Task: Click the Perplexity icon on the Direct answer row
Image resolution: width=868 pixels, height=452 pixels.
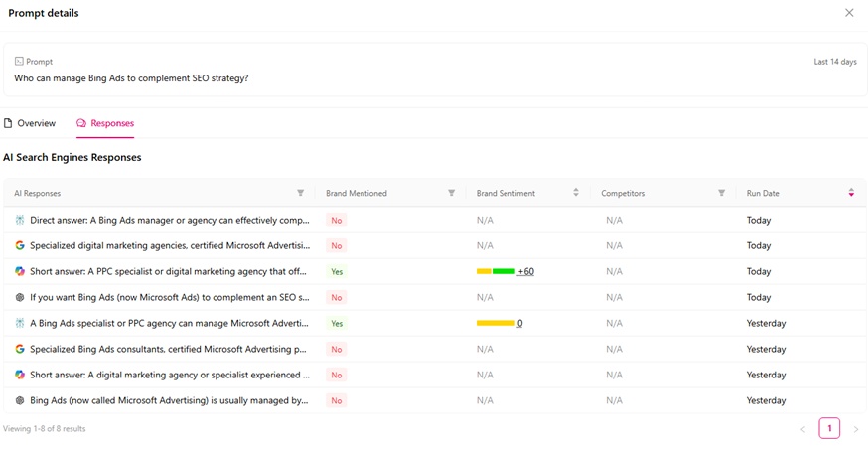Action: (x=20, y=220)
